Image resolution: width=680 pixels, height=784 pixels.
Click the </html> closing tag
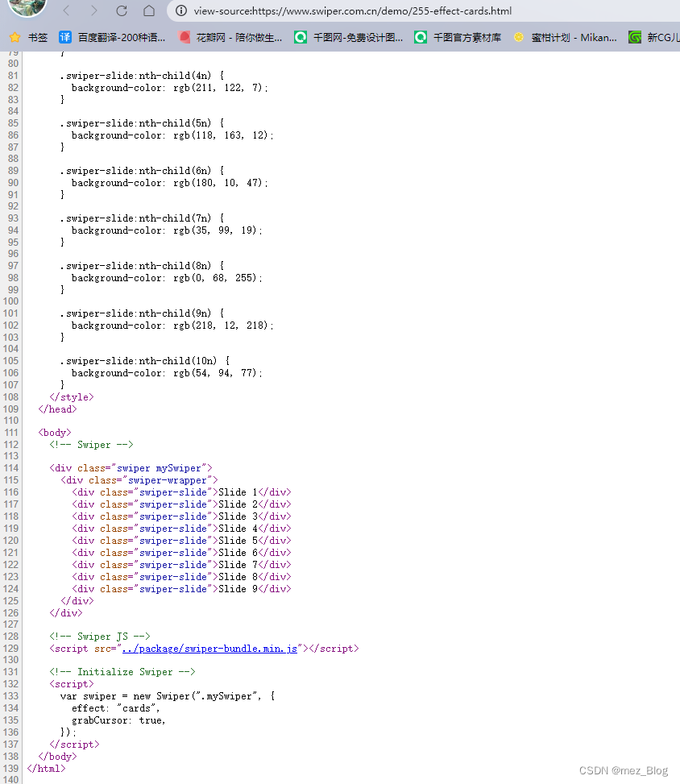coord(46,769)
